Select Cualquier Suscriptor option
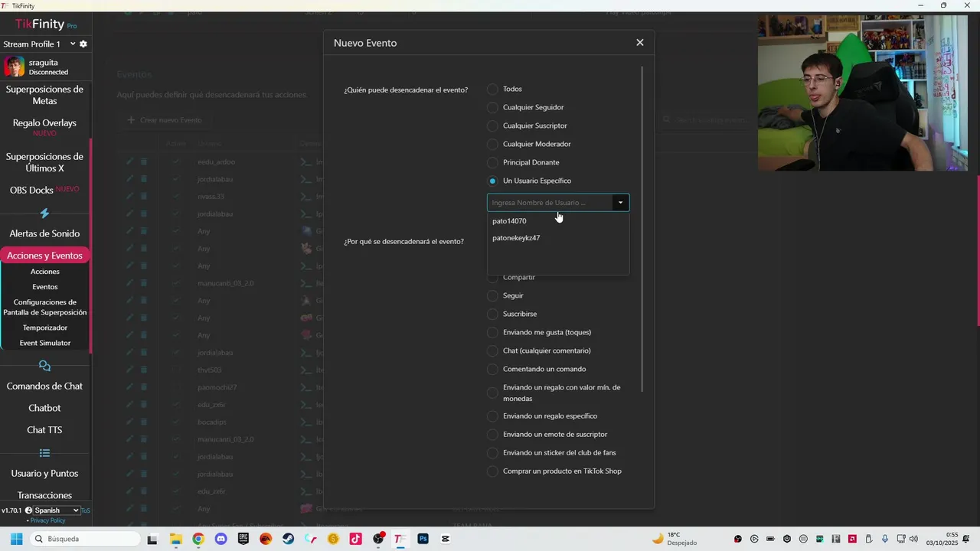The width and height of the screenshot is (980, 551). (x=492, y=126)
